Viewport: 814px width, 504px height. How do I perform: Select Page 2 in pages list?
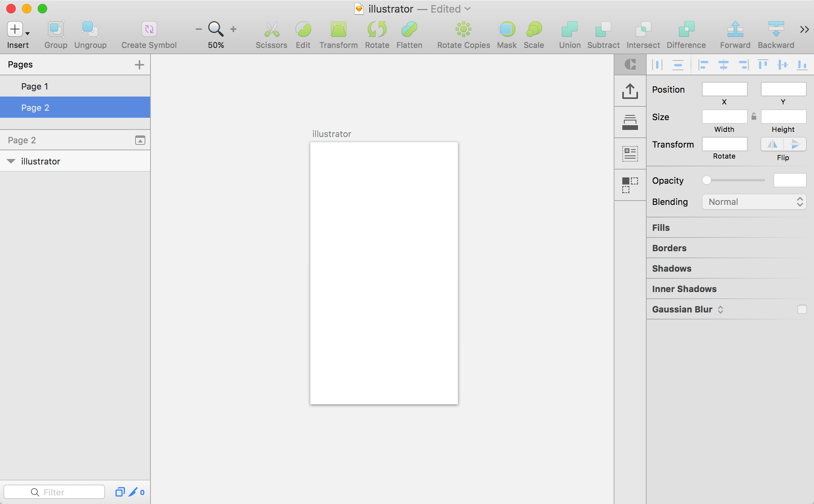[75, 108]
